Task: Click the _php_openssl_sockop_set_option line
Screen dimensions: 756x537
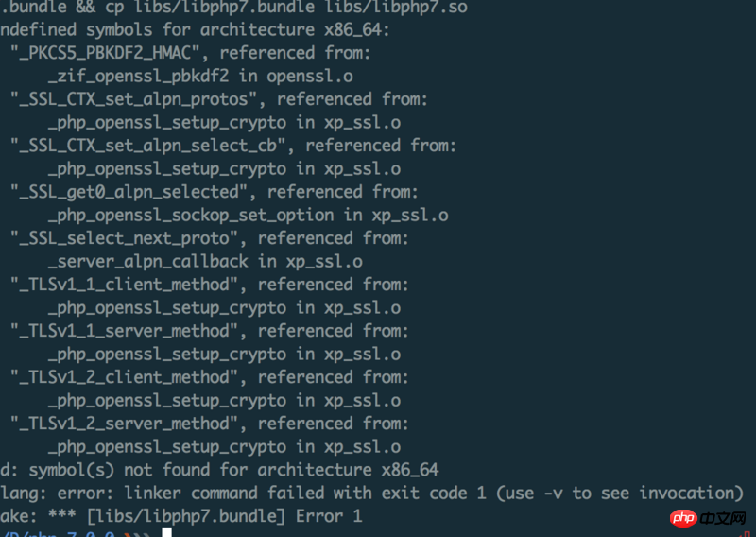Action: tap(249, 216)
